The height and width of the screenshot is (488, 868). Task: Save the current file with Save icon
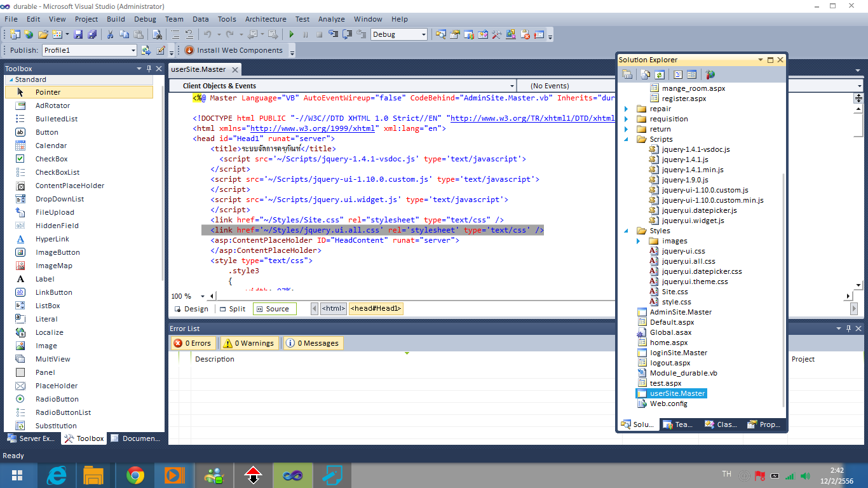pos(78,34)
